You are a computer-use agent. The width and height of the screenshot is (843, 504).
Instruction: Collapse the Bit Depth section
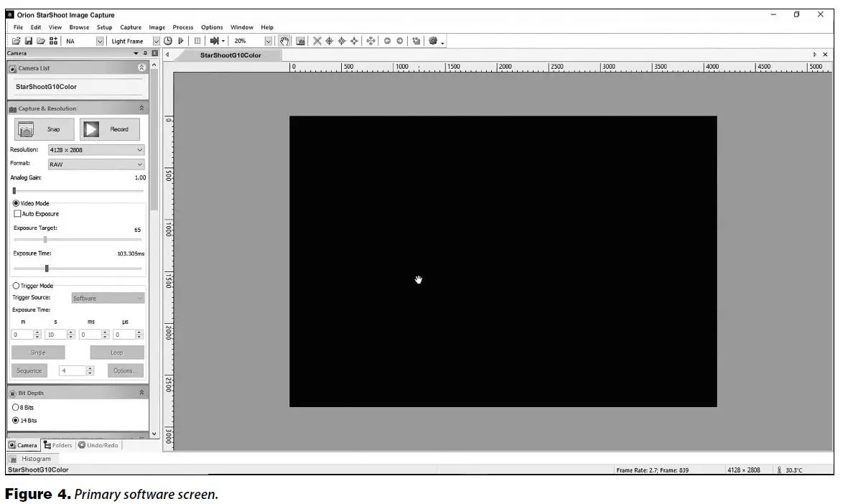point(141,393)
